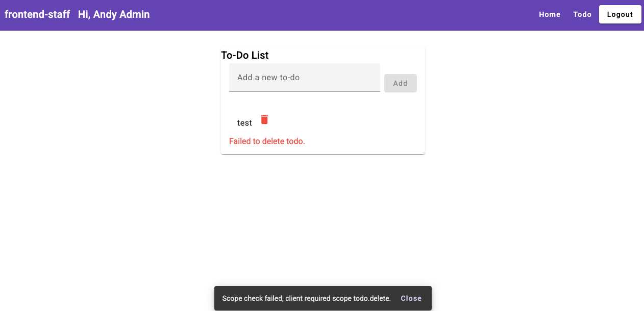Click the "Hi, Andy Admin" greeting

tap(114, 14)
